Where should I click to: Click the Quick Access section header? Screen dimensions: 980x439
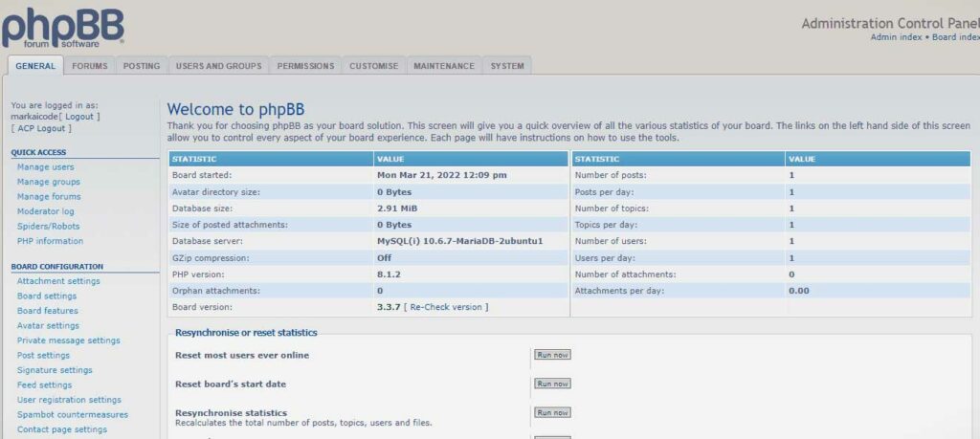pyautogui.click(x=38, y=152)
